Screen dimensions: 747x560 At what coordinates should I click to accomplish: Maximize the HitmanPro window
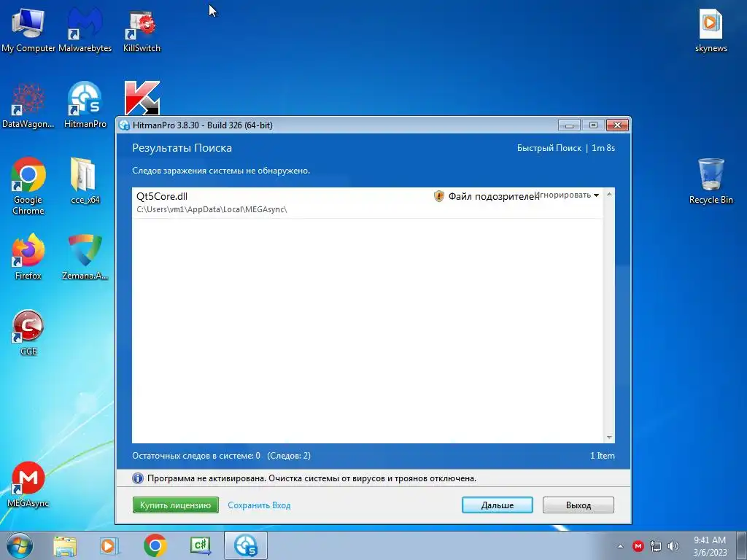(x=592, y=125)
